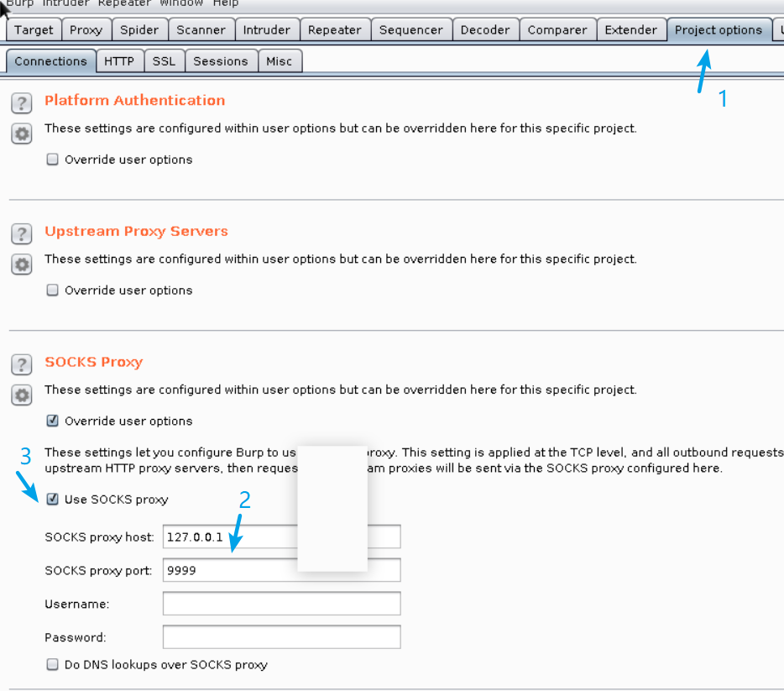Select the Connections sub-tab
This screenshot has width=784, height=691.
tap(51, 61)
